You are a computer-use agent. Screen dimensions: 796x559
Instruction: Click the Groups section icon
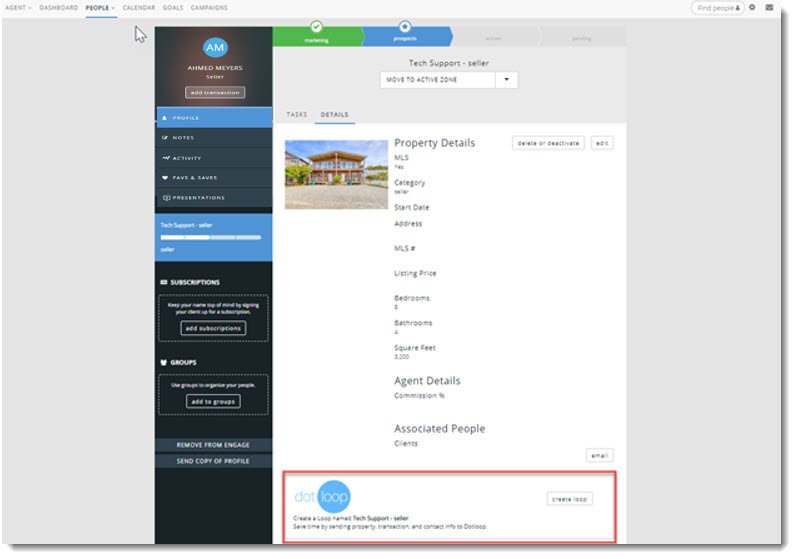pyautogui.click(x=165, y=365)
